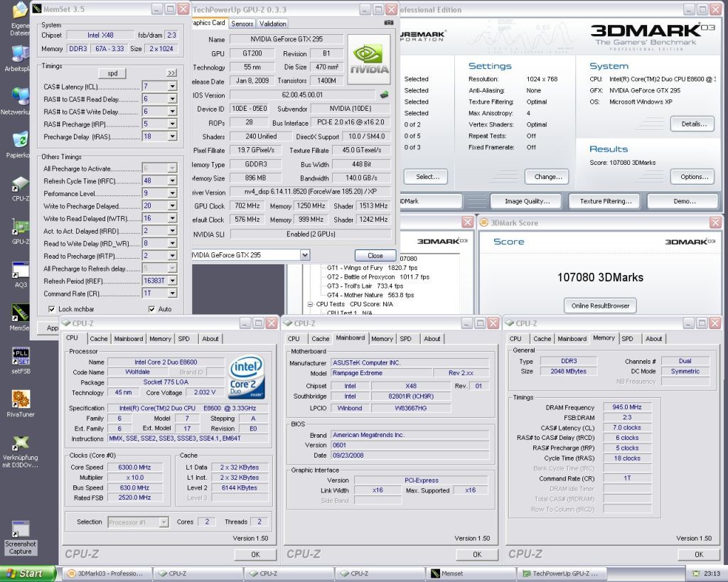Click the Demo... button in 3DMark03
Image resolution: width=728 pixels, height=582 pixels.
coord(685,201)
